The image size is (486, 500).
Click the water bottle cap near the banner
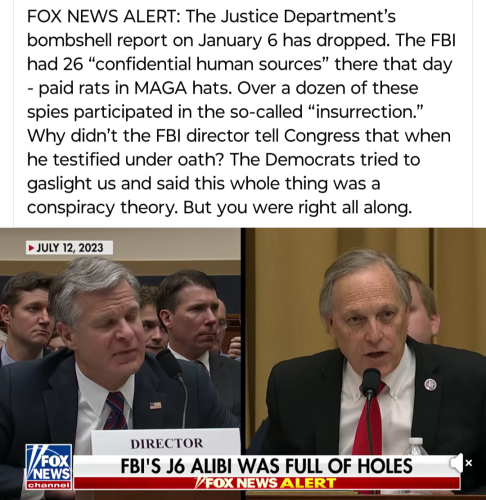[416, 441]
